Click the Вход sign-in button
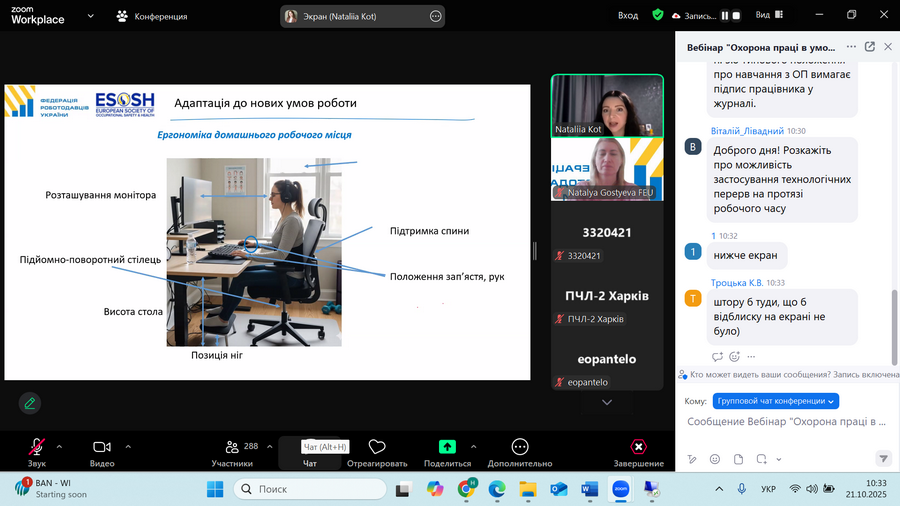Screen dimensions: 900x506 (628, 15)
